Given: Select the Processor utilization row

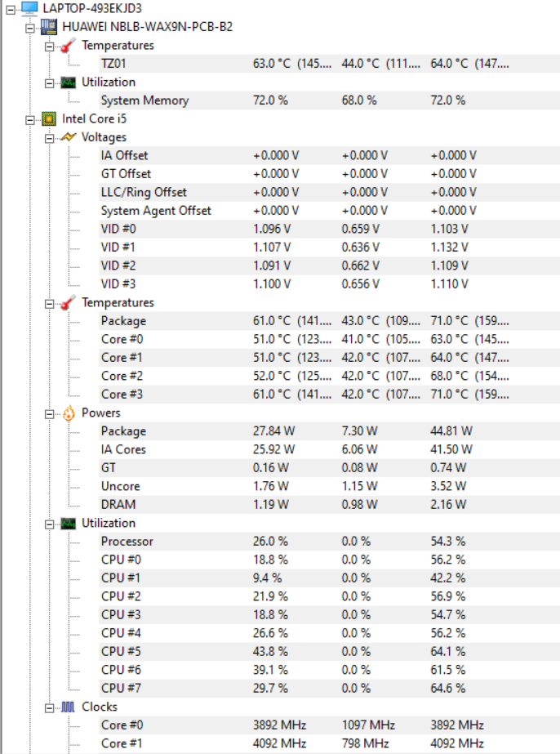Looking at the screenshot, I should [x=329, y=541].
